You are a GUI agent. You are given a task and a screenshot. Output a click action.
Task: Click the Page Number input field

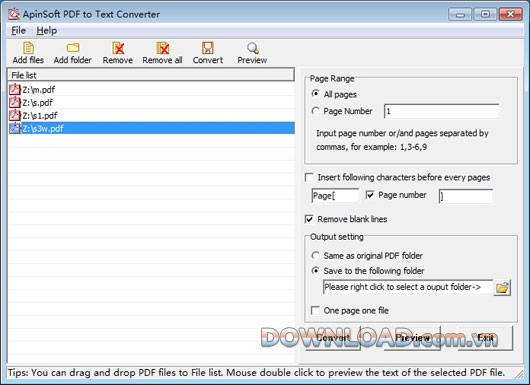[441, 111]
